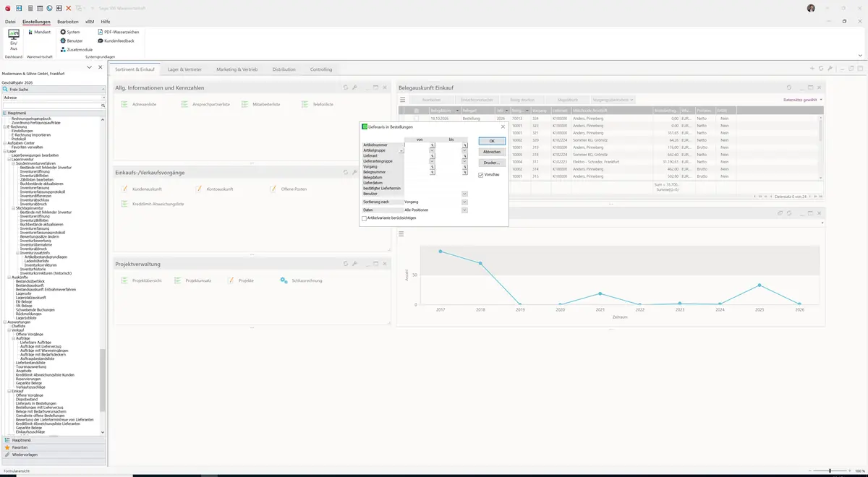Collapse the navigation pane with the chevron
The image size is (868, 477).
click(89, 67)
